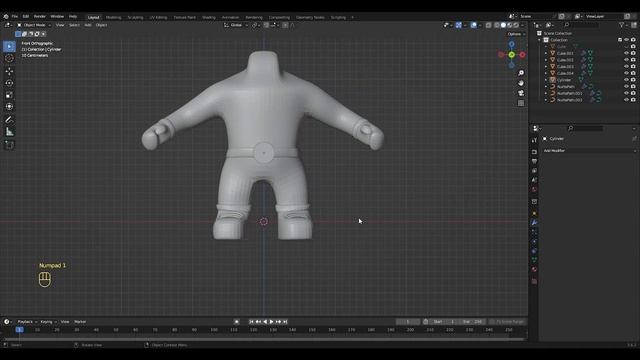Open the viewport Add menu
The image size is (640, 360).
point(88,25)
